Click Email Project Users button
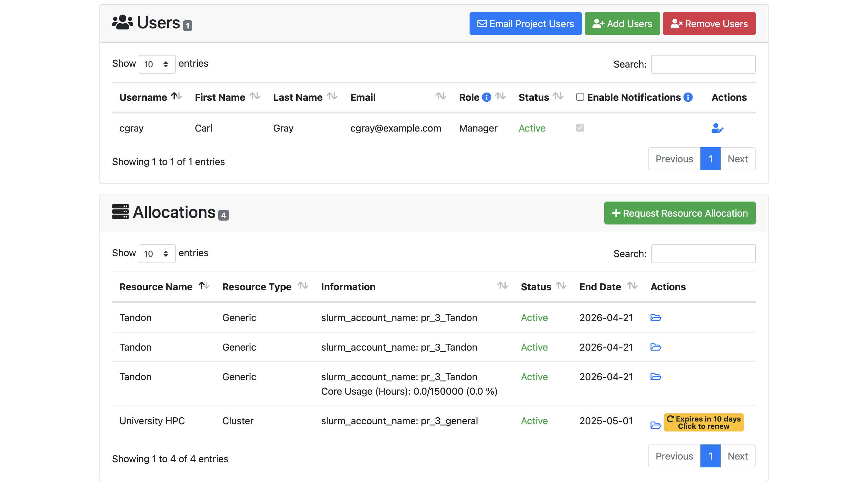This screenshot has height=487, width=868. point(525,24)
